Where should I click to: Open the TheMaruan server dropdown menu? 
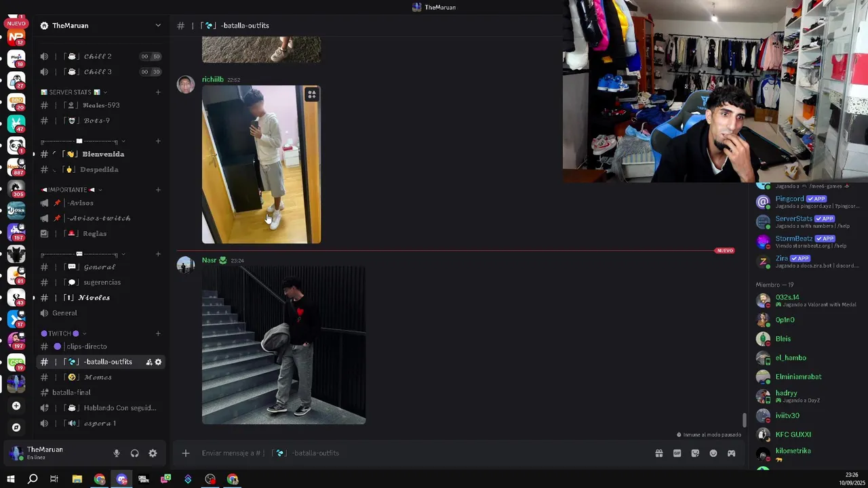point(158,26)
